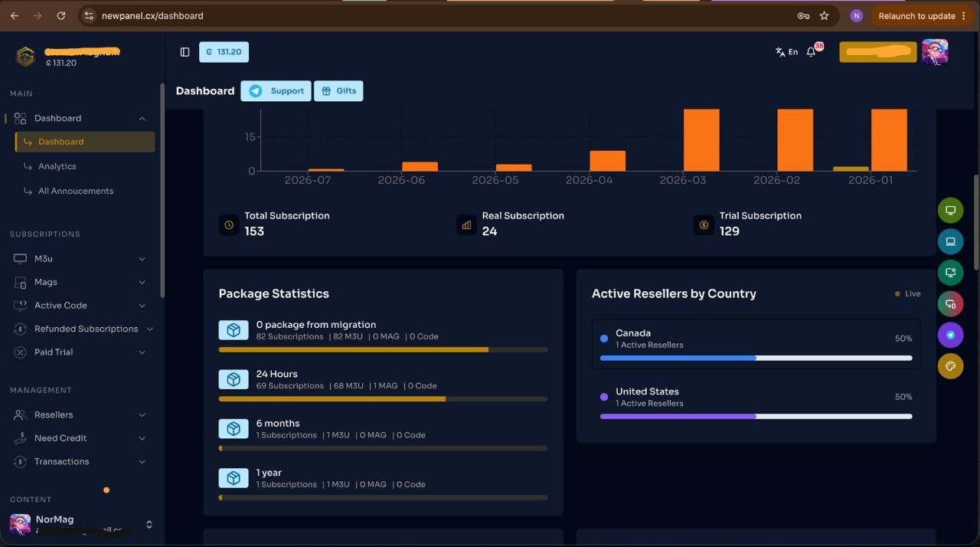Select the Canada active resellers row
The width and height of the screenshot is (980, 547).
[756, 344]
